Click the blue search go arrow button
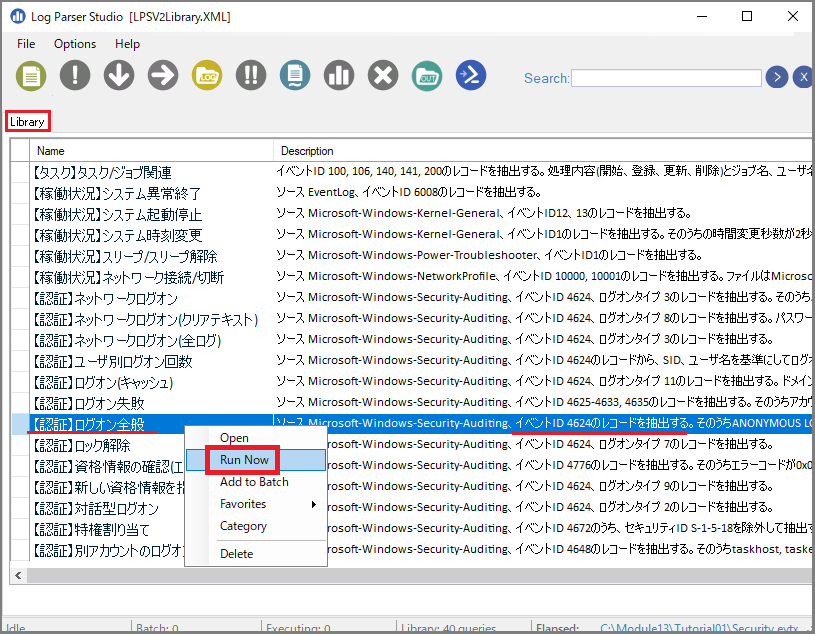This screenshot has height=634, width=815. [777, 77]
